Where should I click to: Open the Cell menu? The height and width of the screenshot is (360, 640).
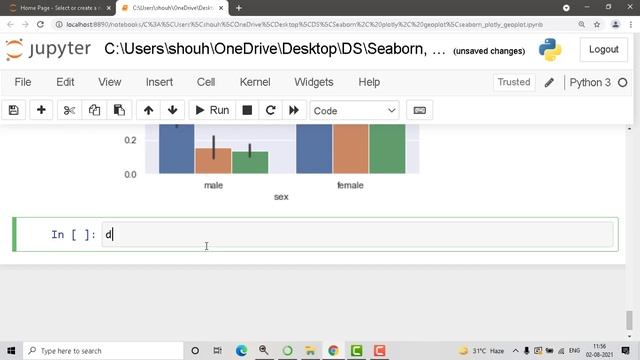[x=206, y=82]
